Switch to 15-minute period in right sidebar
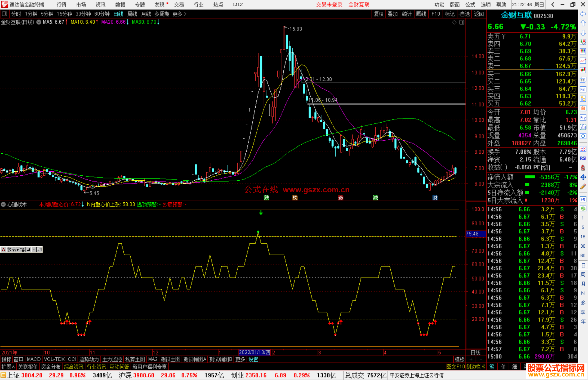The image size is (588, 380). pos(583,237)
